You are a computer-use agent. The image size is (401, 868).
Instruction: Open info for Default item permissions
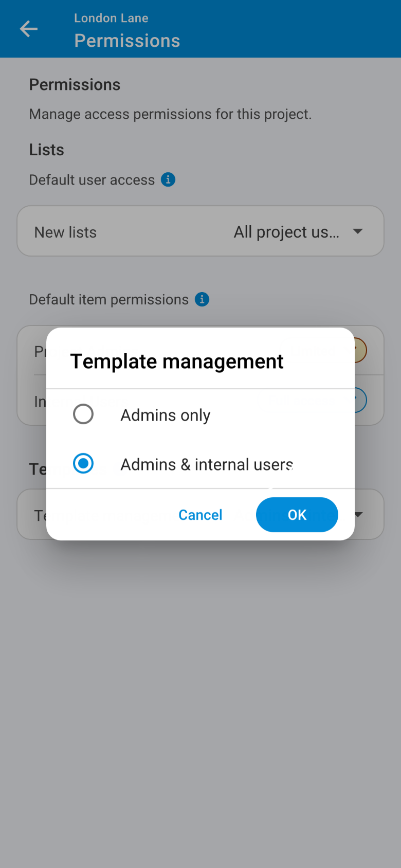coord(202,299)
